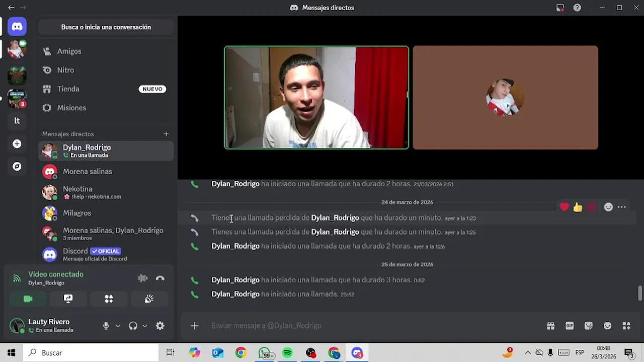React with the thumbs up emoji

(x=578, y=207)
